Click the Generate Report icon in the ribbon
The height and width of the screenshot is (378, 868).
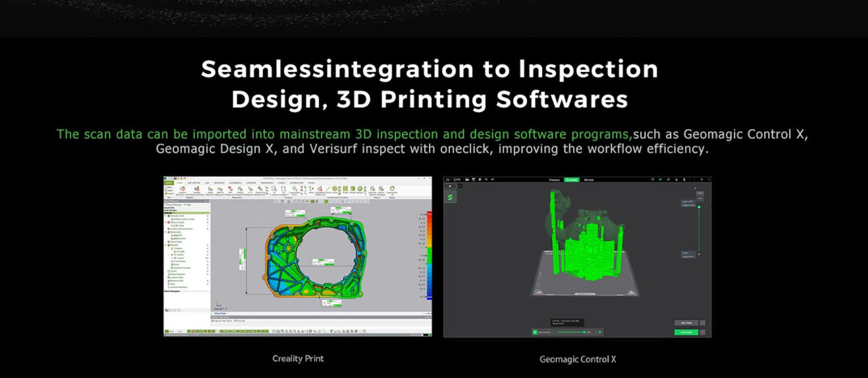(372, 190)
